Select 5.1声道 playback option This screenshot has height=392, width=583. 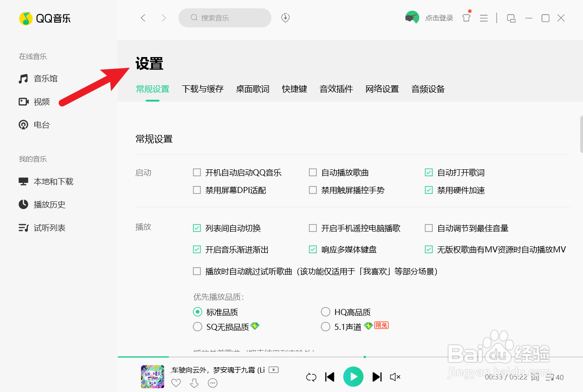(x=326, y=327)
